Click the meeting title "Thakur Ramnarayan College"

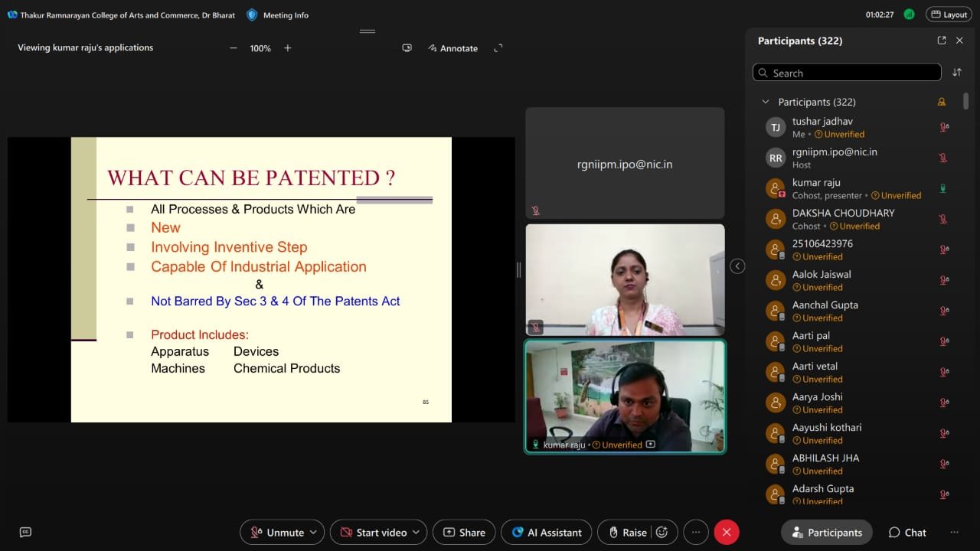(x=128, y=15)
